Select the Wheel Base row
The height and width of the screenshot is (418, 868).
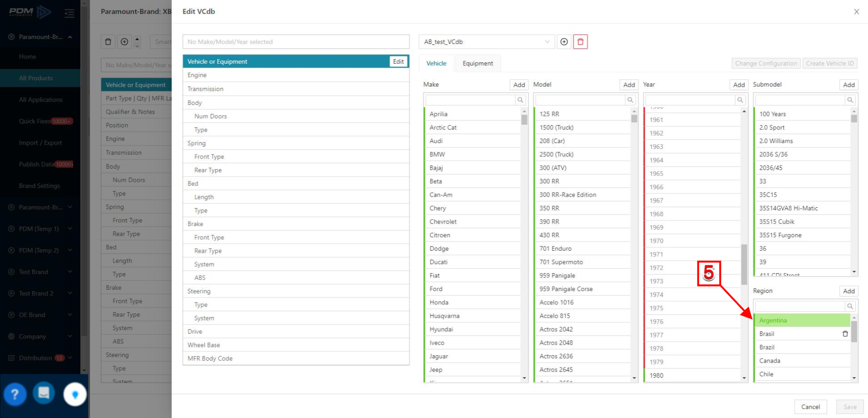point(296,345)
